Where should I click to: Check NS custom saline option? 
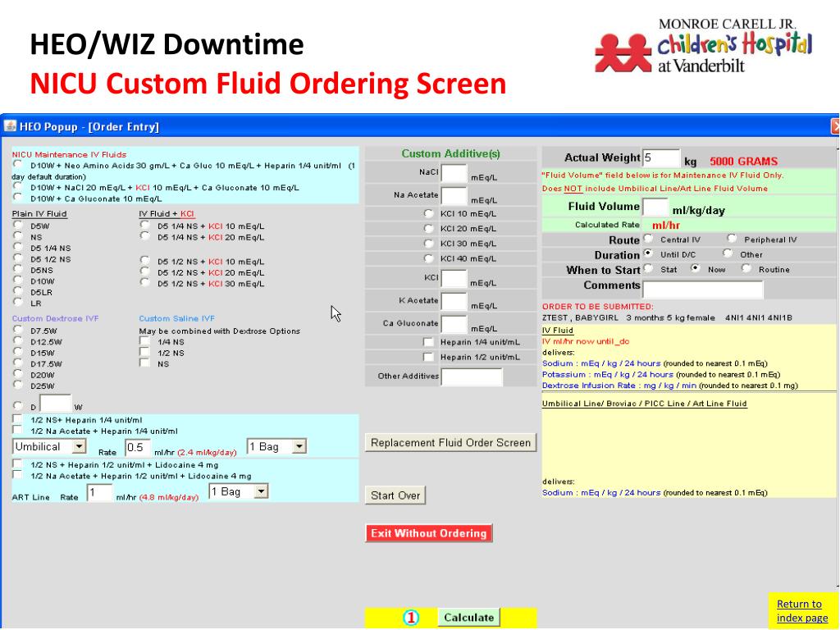pos(144,362)
